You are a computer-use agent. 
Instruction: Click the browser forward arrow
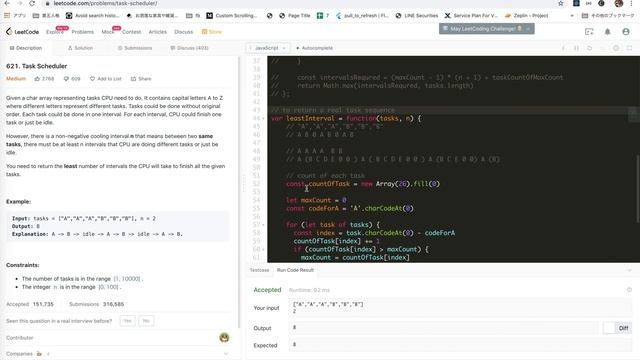coord(20,3)
